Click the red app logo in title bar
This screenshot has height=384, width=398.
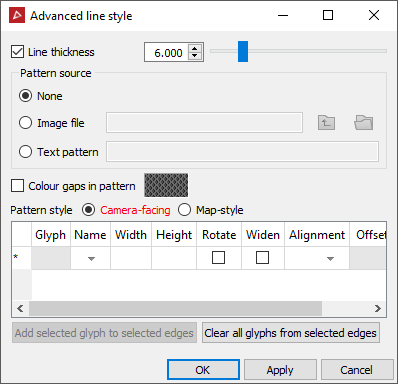click(17, 15)
